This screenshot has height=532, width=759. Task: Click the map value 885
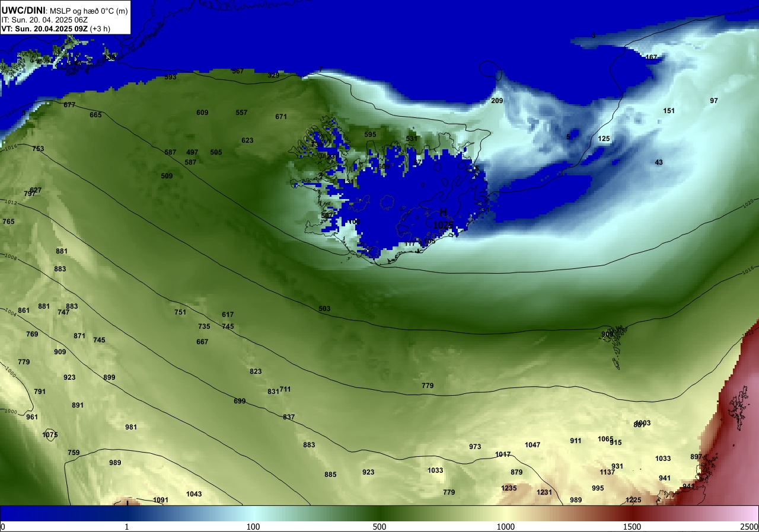tap(330, 475)
